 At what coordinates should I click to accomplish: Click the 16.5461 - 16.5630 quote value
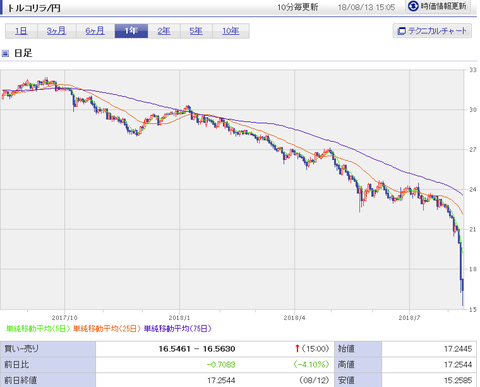pos(197,349)
